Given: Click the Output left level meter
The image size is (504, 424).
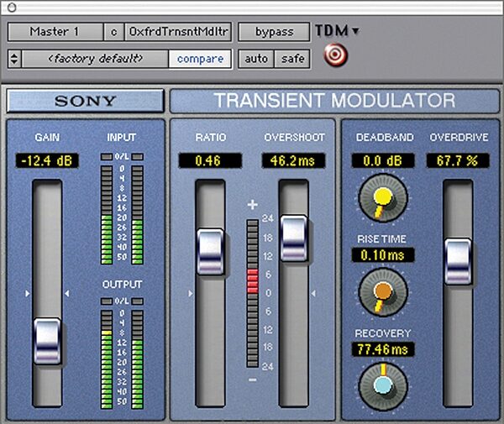Looking at the screenshot, I should pos(107,359).
